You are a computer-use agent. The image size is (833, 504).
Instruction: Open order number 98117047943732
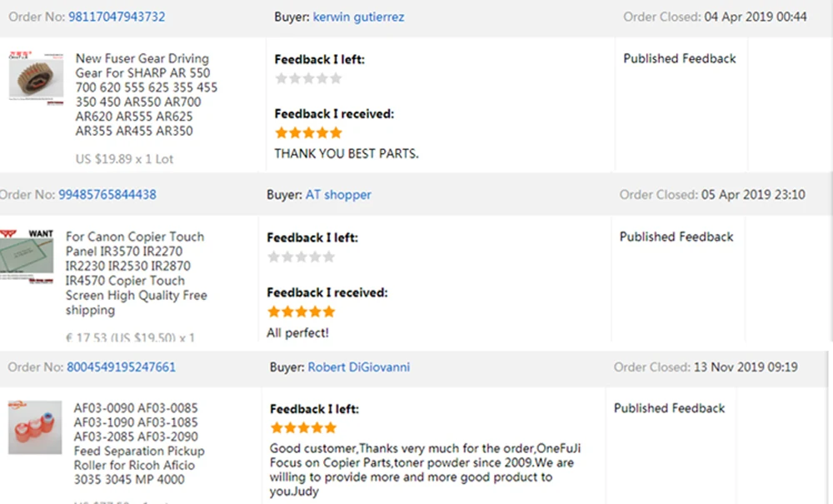click(x=117, y=17)
